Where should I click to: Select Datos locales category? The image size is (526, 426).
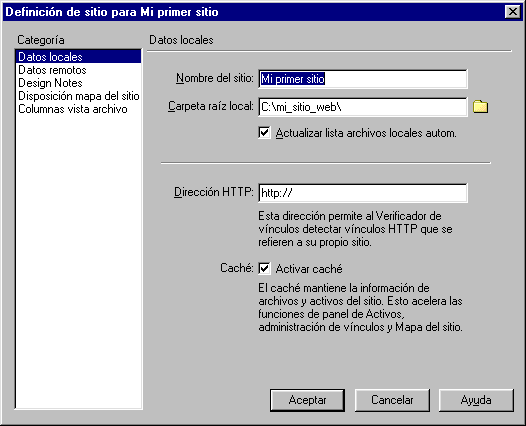click(78, 57)
